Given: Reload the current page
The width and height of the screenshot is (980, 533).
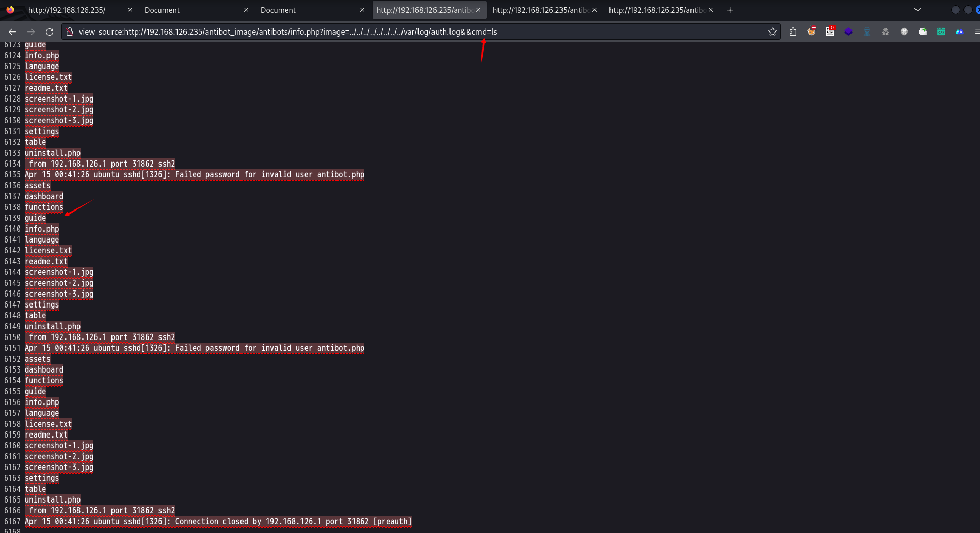Looking at the screenshot, I should pos(50,31).
